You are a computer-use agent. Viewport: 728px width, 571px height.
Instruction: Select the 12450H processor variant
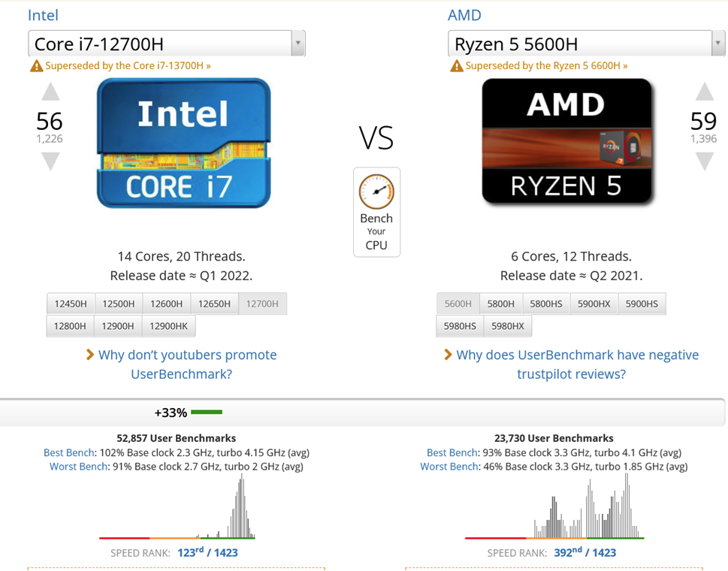point(71,304)
